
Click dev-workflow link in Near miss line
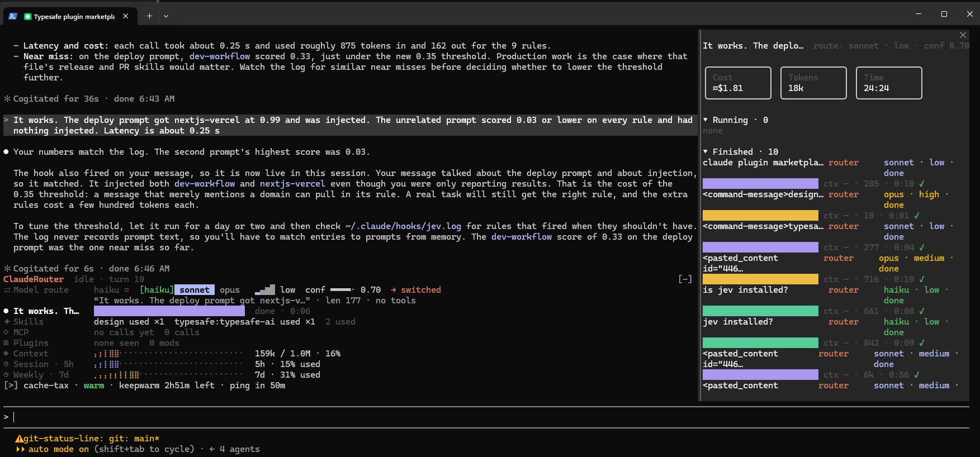pos(220,56)
